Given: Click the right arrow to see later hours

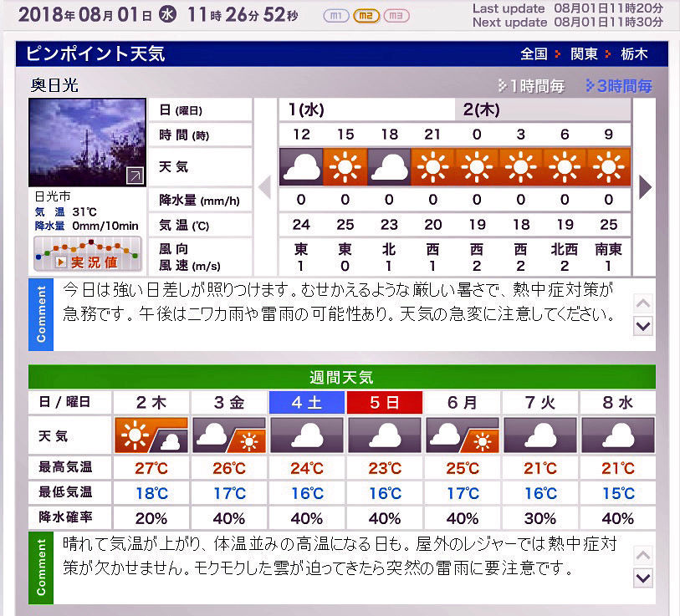Looking at the screenshot, I should (645, 187).
